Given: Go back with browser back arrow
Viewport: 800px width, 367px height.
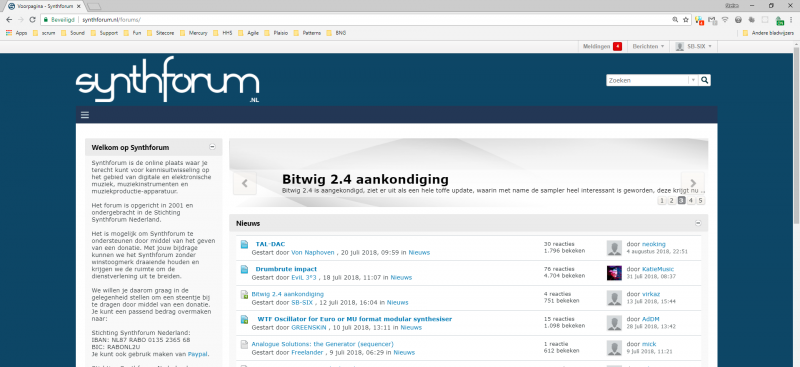Looking at the screenshot, I should pos(9,19).
